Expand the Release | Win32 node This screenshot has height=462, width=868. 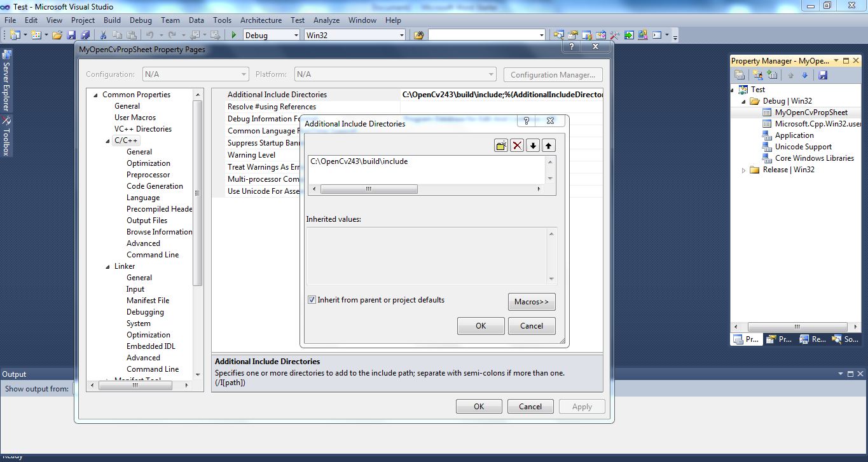pyautogui.click(x=743, y=170)
